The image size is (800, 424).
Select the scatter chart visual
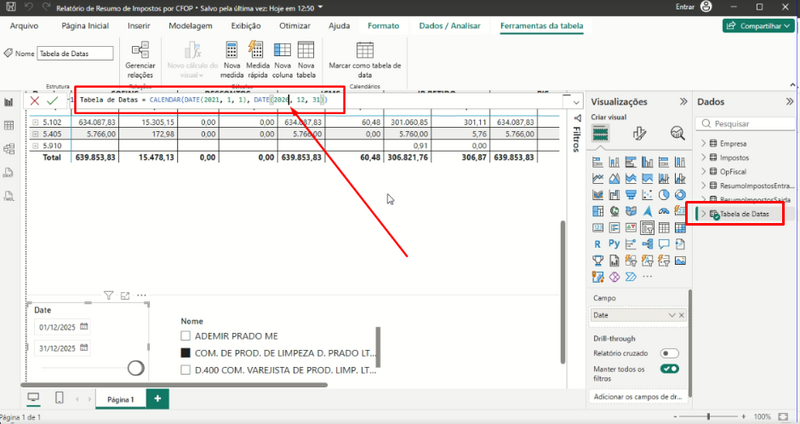[x=647, y=195]
